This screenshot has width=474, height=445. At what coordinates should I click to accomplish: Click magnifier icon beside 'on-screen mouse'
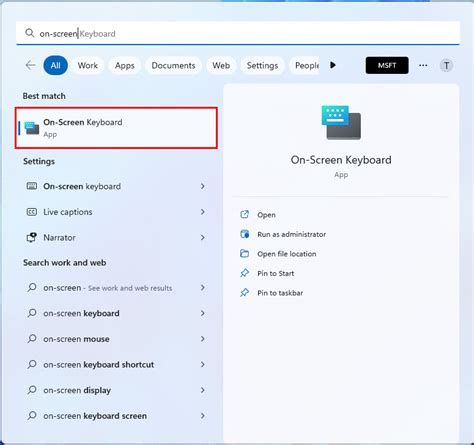tap(32, 339)
